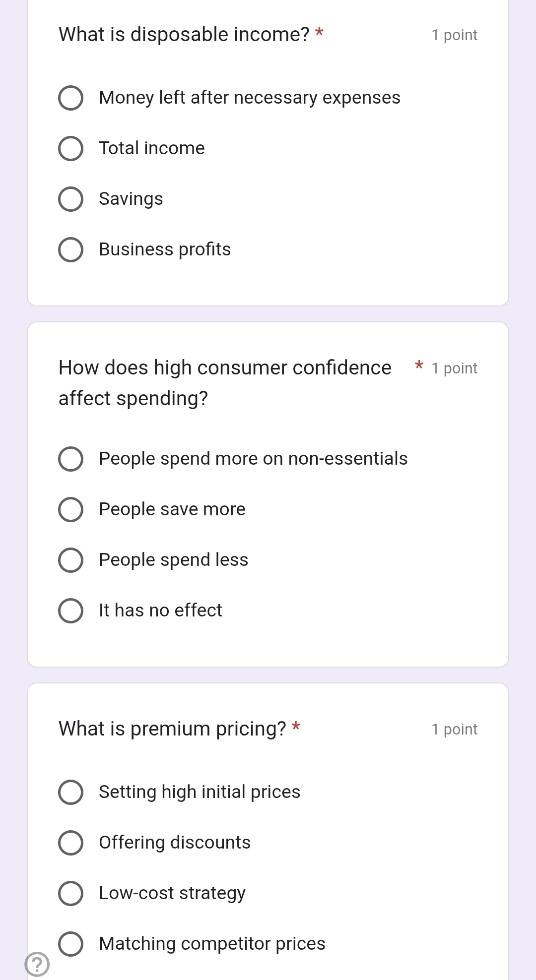This screenshot has width=536, height=980.
Task: Choose 'It has no effect'
Action: [x=71, y=611]
